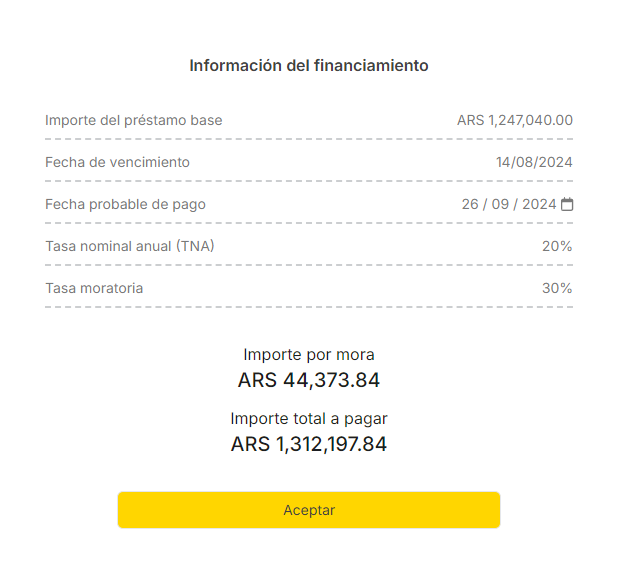The width and height of the screenshot is (626, 584).
Task: Click the Fecha de vencimiento label
Action: pyautogui.click(x=117, y=162)
